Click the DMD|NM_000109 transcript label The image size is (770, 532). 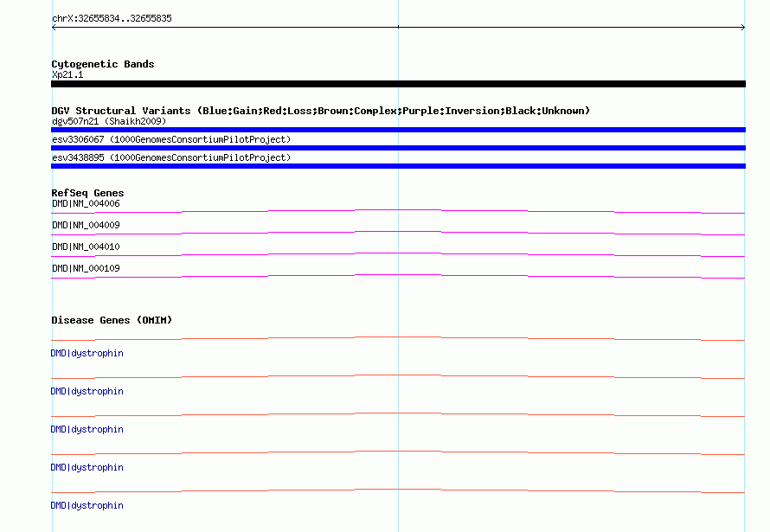(86, 268)
